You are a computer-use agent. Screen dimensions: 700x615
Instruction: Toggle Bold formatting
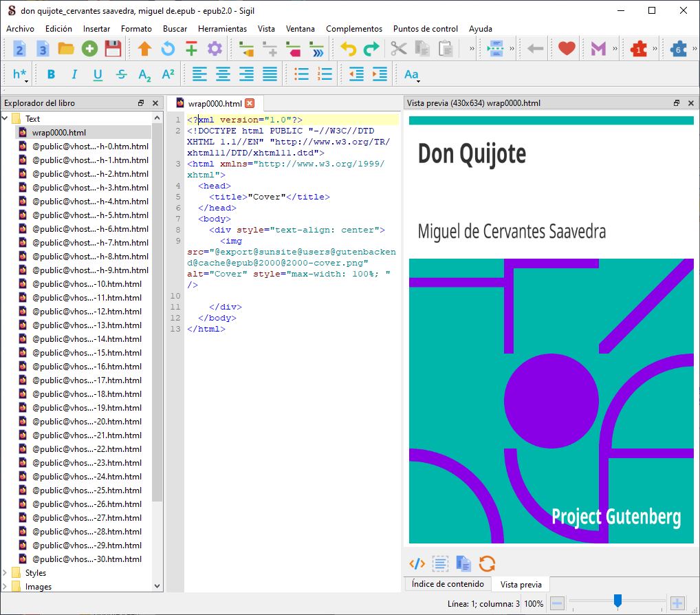51,74
